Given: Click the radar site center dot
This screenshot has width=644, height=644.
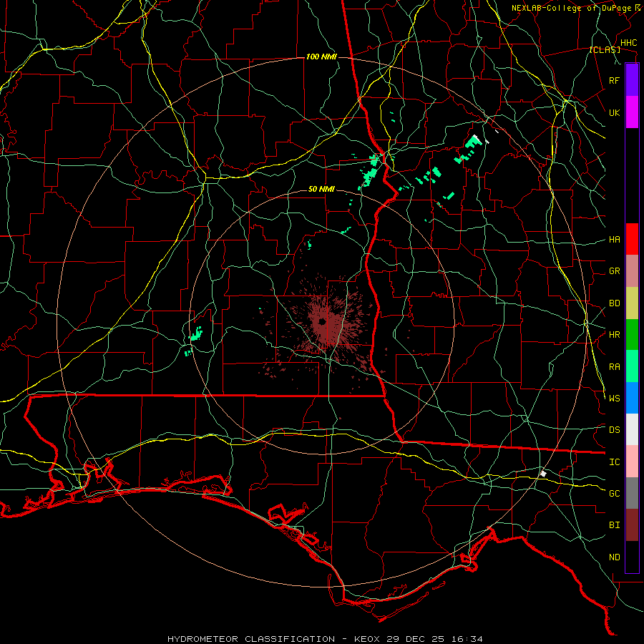Looking at the screenshot, I should tap(321, 322).
